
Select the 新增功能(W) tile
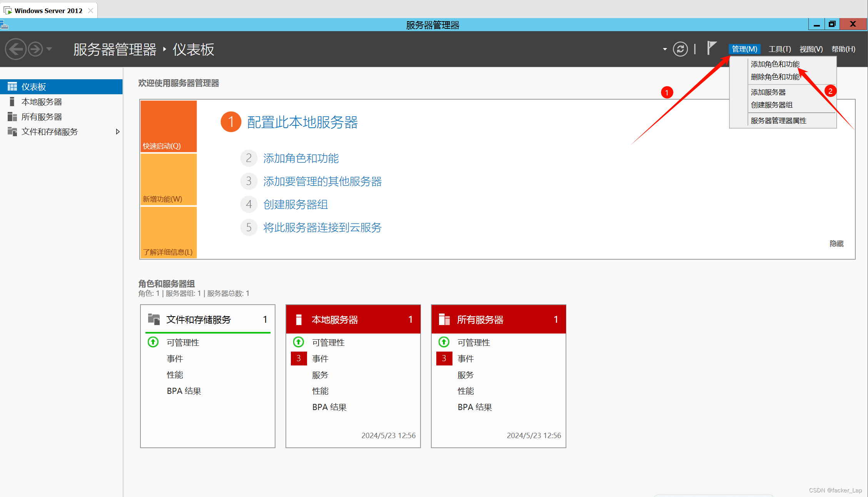click(169, 179)
